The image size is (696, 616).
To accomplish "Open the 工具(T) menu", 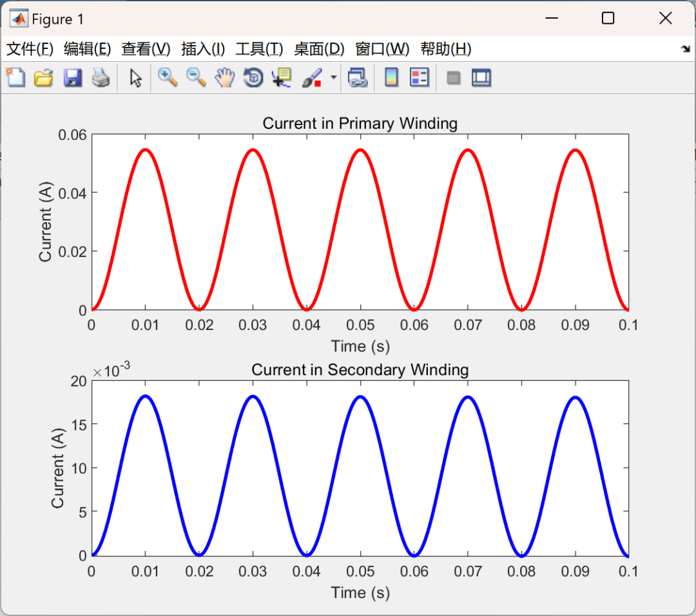I will click(x=259, y=49).
